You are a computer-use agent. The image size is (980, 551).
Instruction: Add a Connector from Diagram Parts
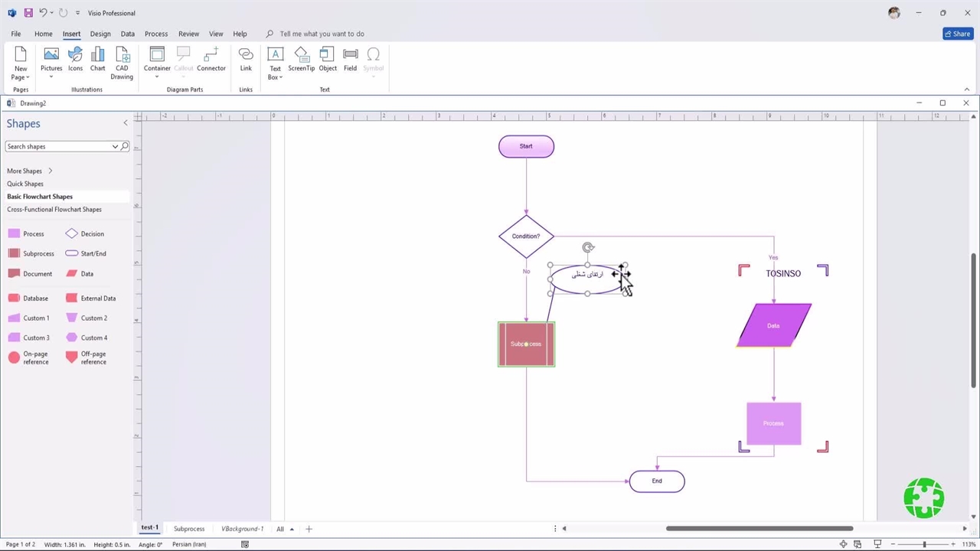211,60
